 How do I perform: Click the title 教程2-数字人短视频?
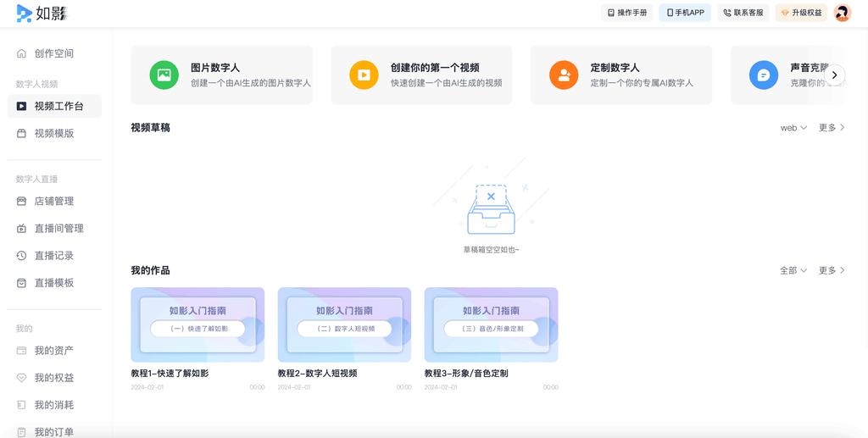(x=317, y=374)
